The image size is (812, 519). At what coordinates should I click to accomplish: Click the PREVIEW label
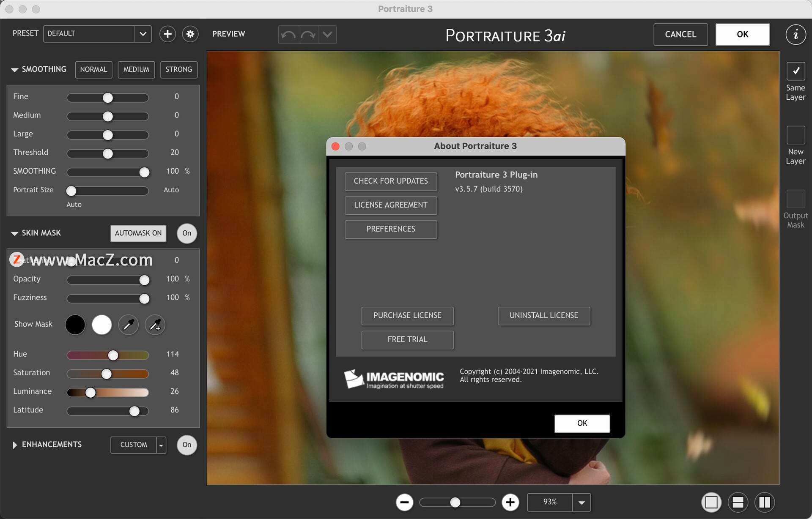228,34
